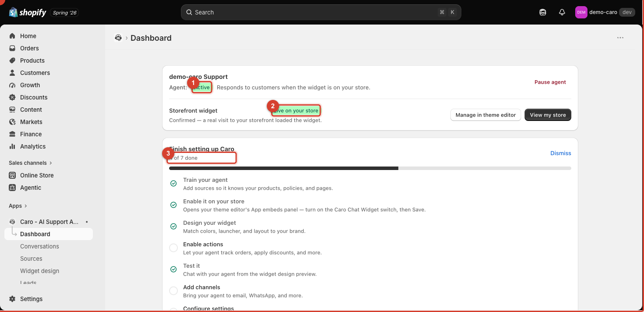Click the Orders inbox icon

point(12,48)
